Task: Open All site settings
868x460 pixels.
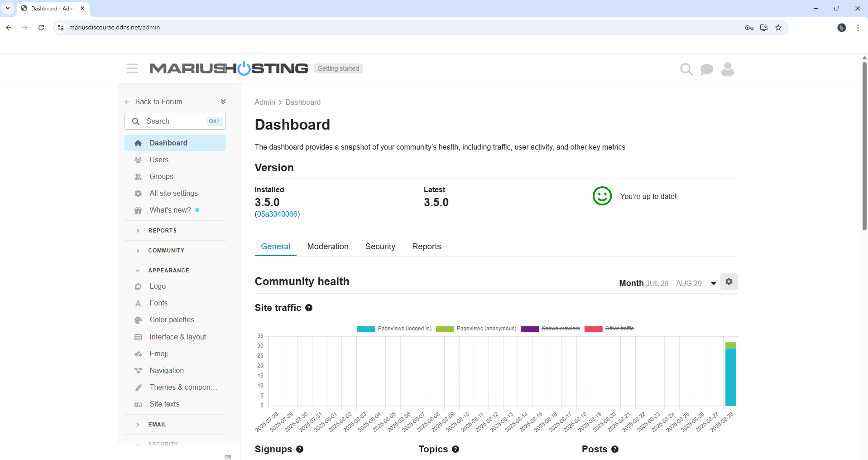Action: tap(175, 194)
